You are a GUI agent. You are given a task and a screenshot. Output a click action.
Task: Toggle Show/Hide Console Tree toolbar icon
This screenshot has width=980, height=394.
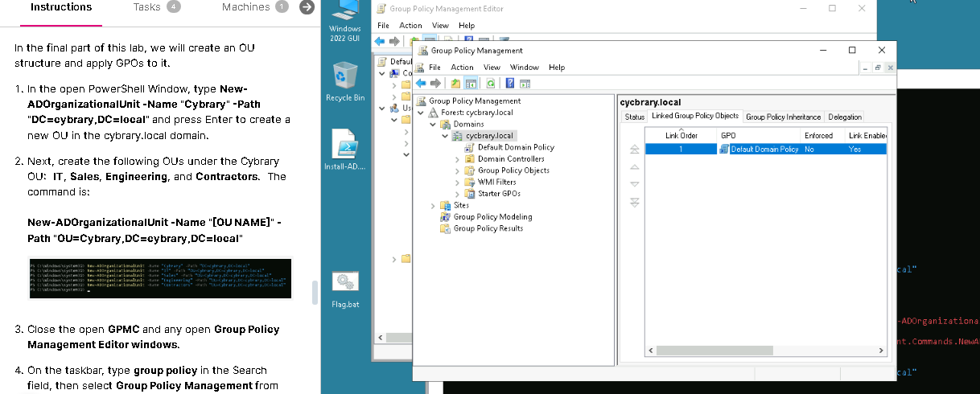471,83
